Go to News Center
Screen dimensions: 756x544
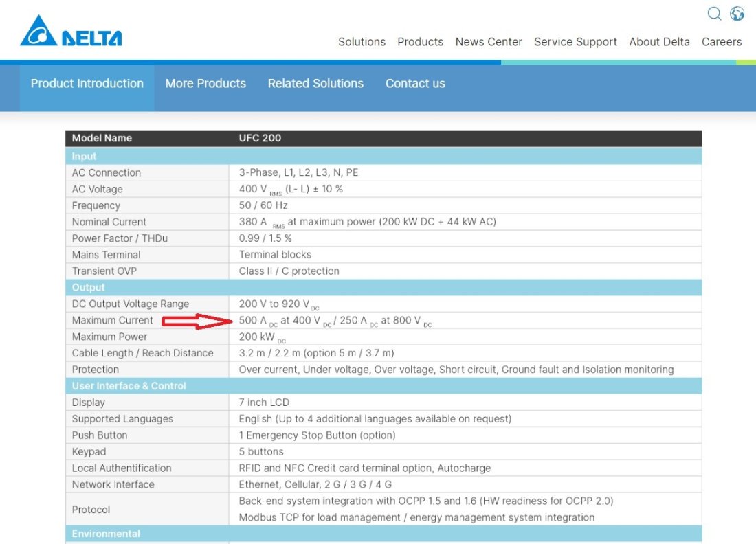click(x=489, y=42)
